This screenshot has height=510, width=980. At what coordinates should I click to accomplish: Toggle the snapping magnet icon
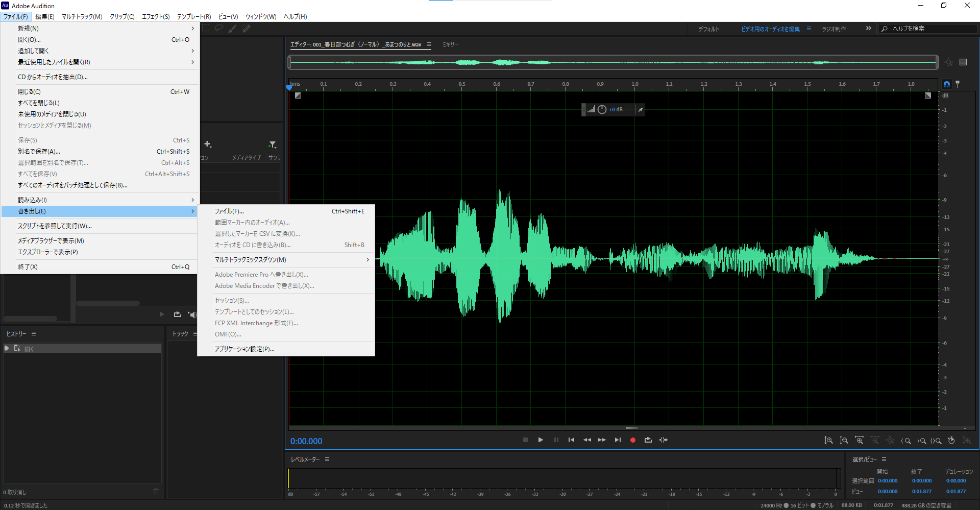point(947,84)
